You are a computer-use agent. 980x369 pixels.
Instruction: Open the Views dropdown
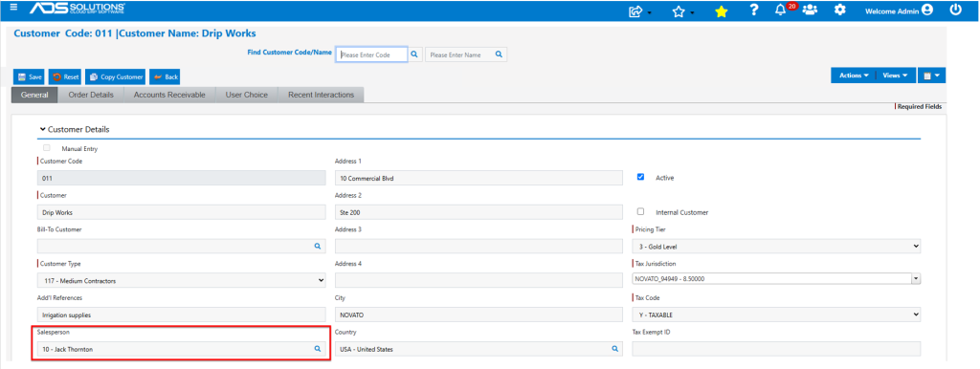(x=896, y=76)
